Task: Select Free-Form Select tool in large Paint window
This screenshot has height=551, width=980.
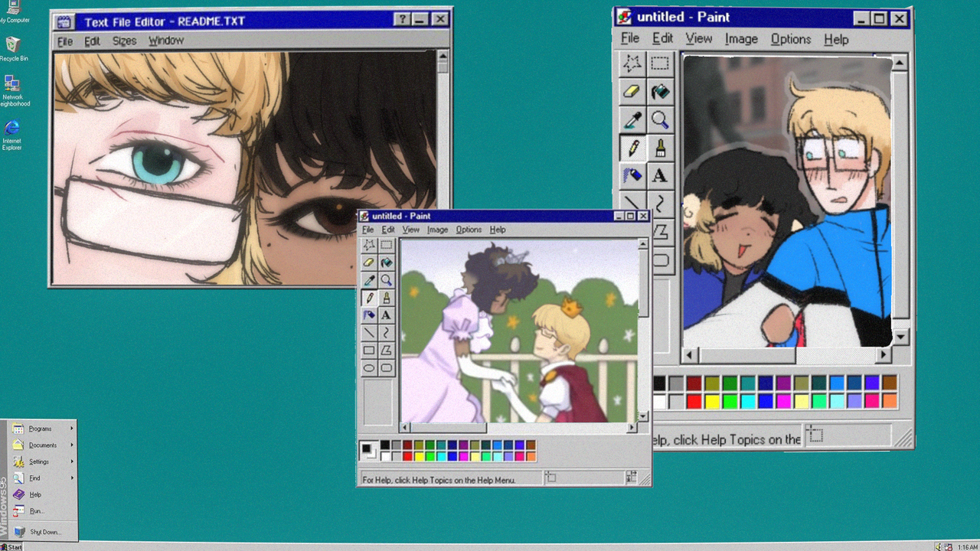Action: pos(632,64)
